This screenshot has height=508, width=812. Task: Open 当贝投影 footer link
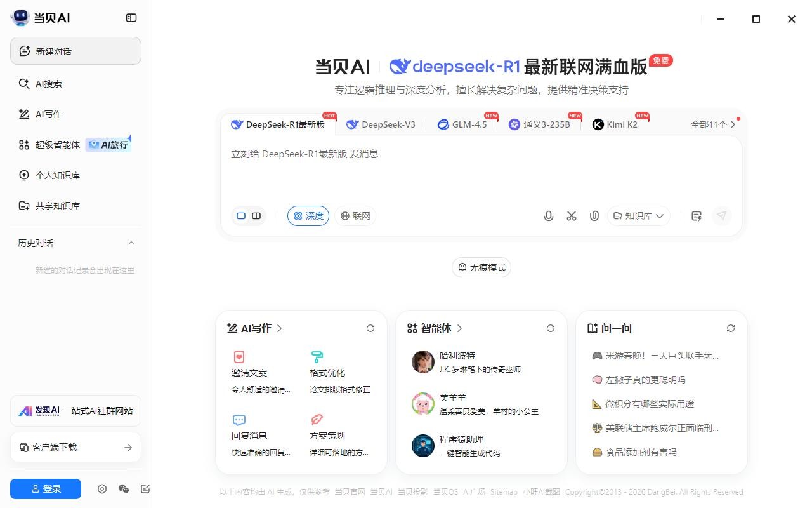[413, 492]
